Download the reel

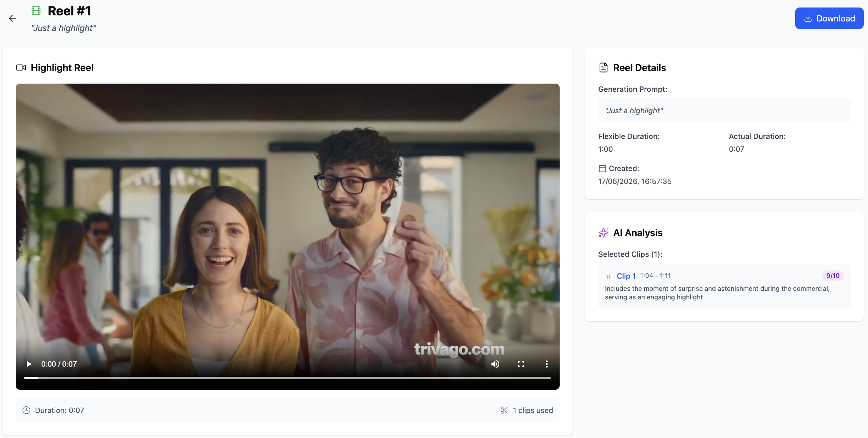point(829,18)
